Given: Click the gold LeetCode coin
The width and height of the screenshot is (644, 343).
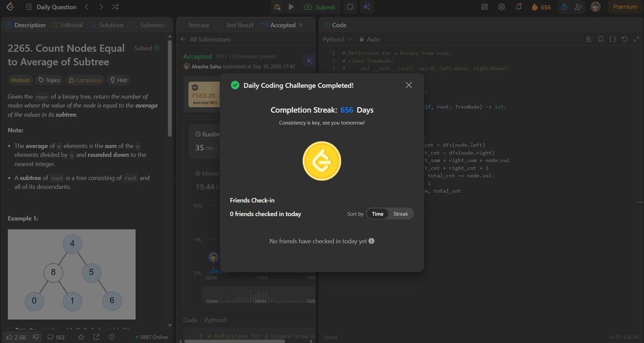Looking at the screenshot, I should 321,161.
